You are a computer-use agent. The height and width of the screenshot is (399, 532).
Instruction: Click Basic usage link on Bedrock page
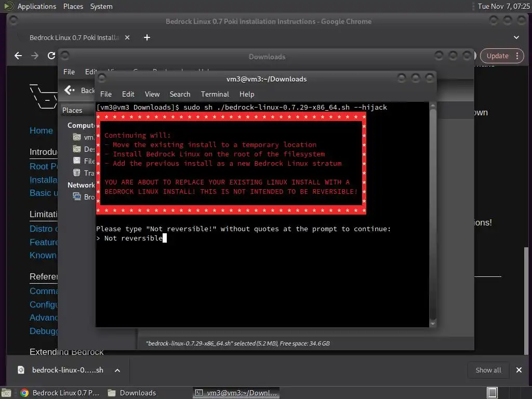pyautogui.click(x=44, y=193)
